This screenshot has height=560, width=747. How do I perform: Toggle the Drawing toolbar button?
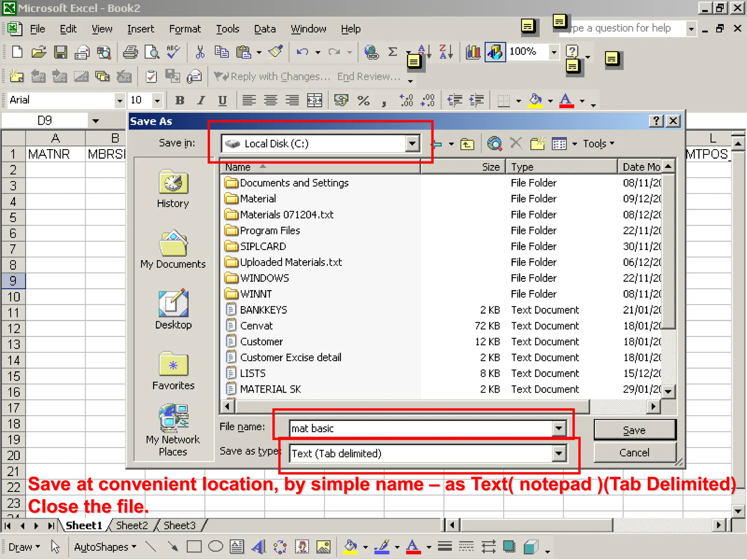click(x=495, y=52)
